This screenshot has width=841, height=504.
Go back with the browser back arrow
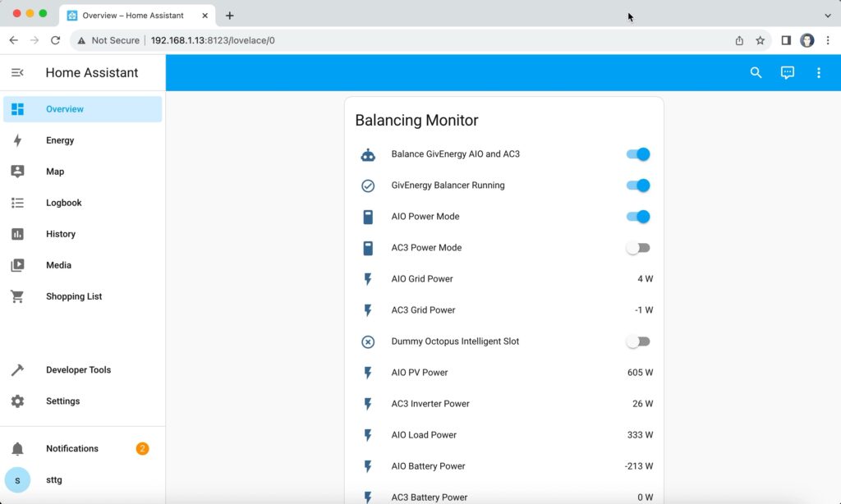click(x=13, y=40)
